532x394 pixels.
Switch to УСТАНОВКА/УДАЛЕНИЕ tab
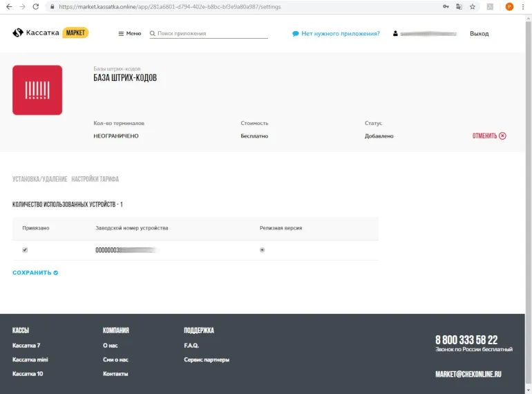pyautogui.click(x=39, y=179)
